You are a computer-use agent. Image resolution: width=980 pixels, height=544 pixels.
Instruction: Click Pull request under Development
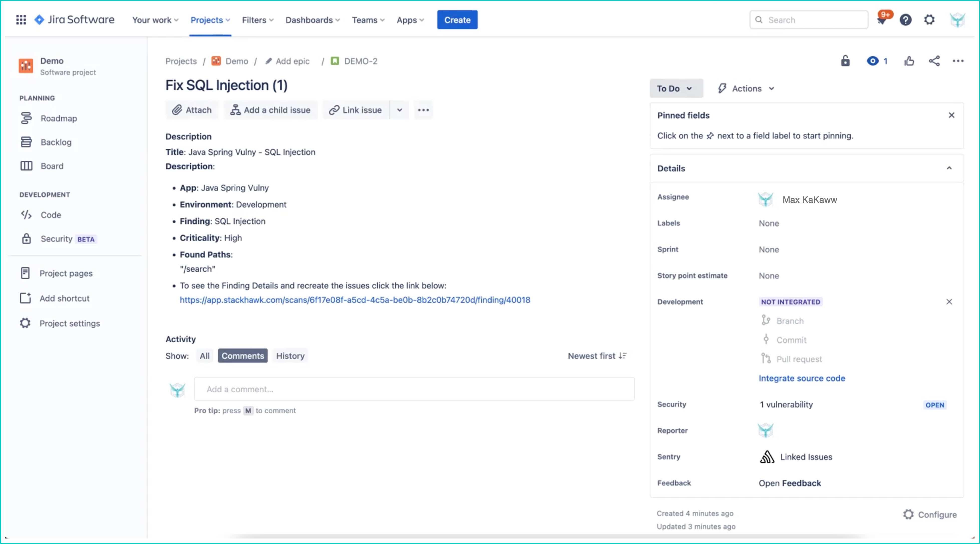pos(792,359)
